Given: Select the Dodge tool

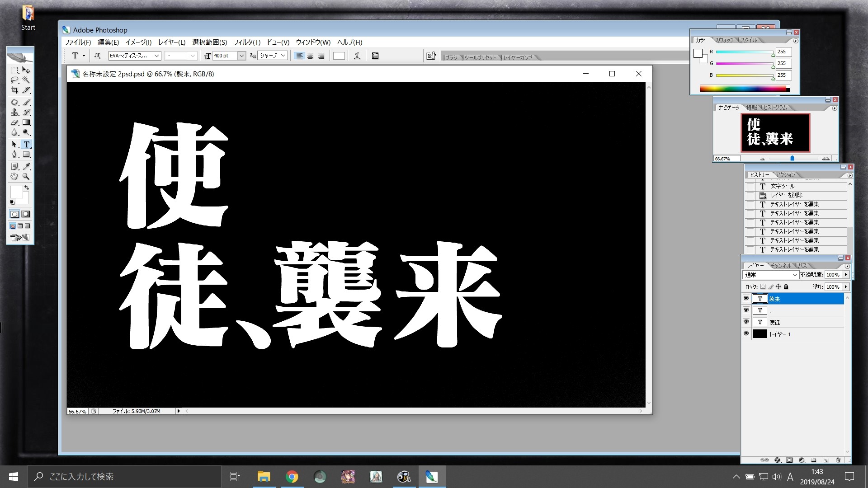Looking at the screenshot, I should pyautogui.click(x=26, y=132).
